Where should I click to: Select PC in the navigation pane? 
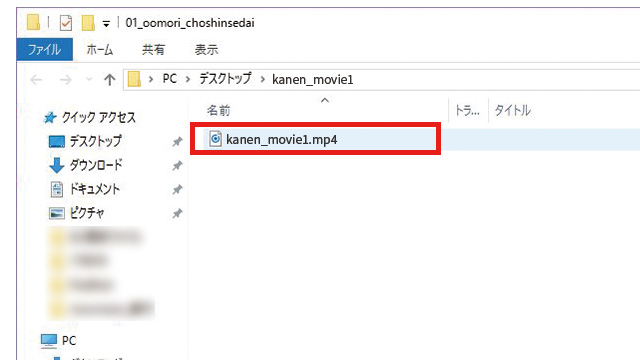69,340
